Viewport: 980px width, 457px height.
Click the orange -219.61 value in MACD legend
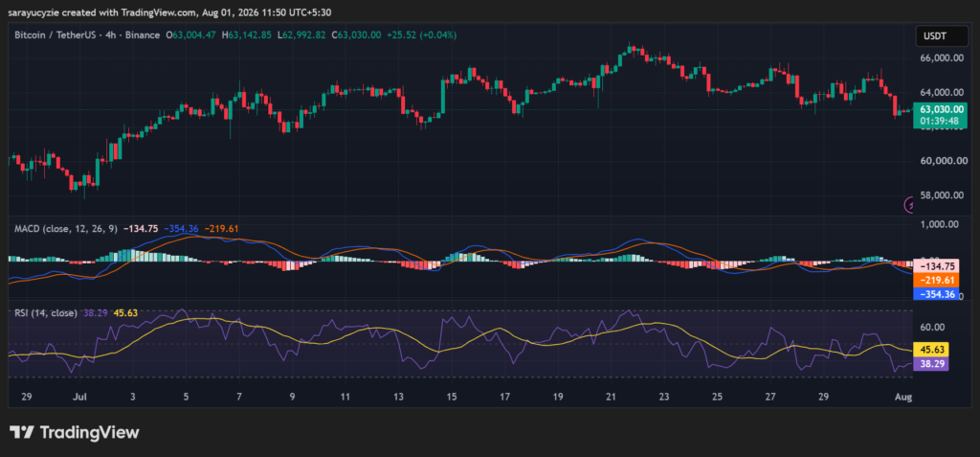coord(221,229)
